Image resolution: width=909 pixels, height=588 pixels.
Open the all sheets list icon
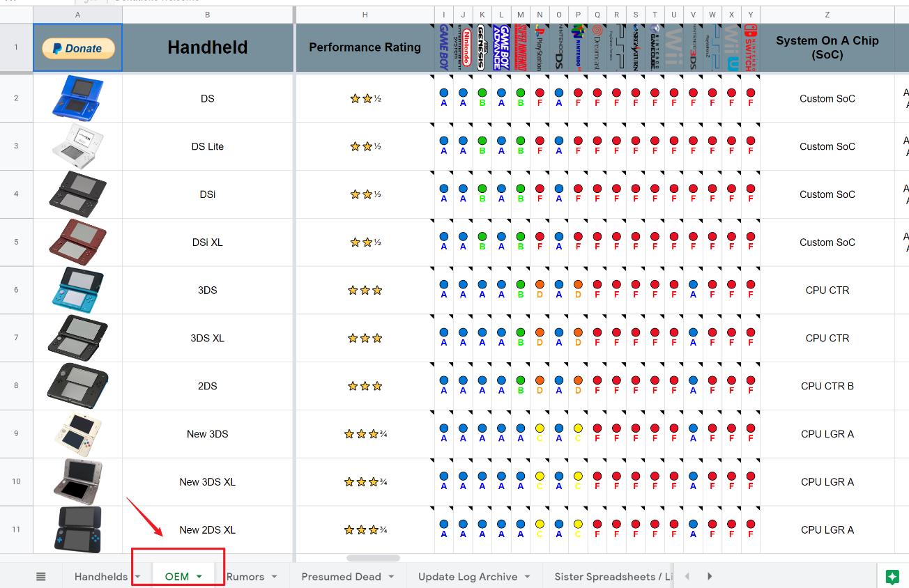coord(41,576)
